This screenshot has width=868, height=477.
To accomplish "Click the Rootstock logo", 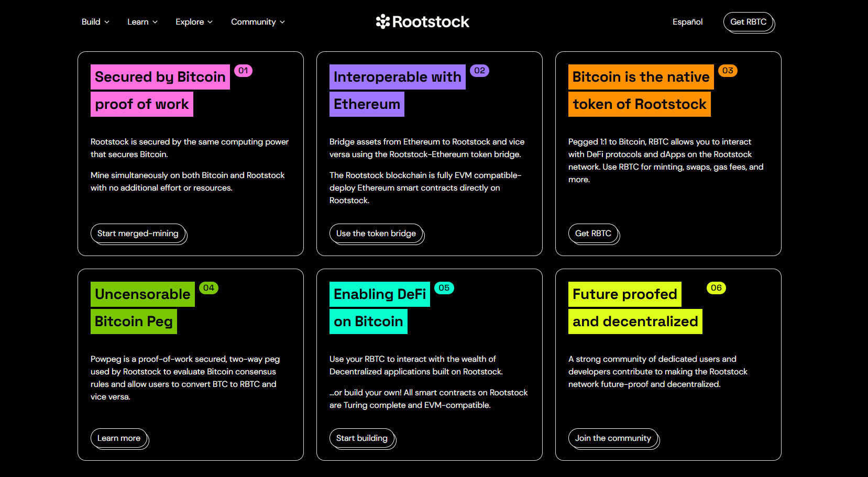I will click(x=422, y=21).
